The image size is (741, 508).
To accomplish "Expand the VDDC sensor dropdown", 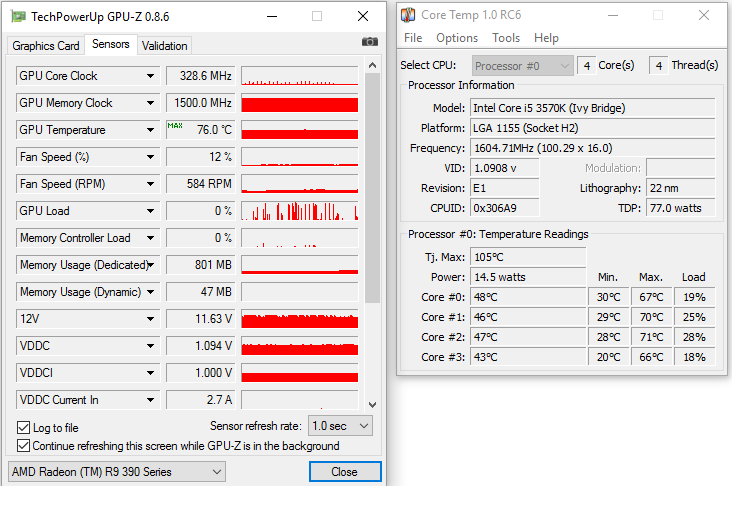I will tap(150, 346).
